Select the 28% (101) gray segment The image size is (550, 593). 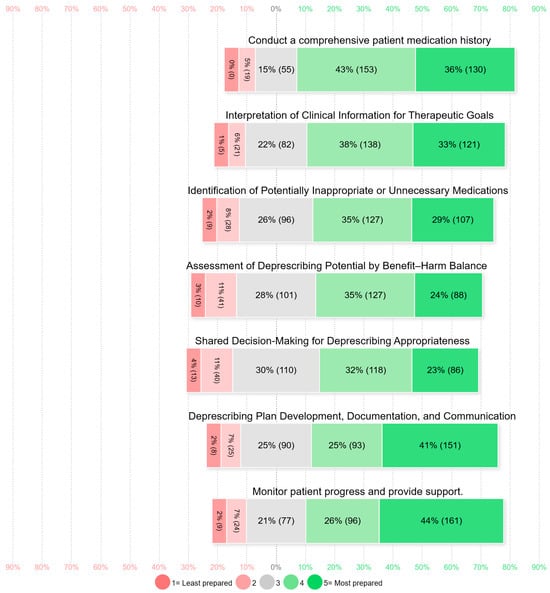pos(276,295)
